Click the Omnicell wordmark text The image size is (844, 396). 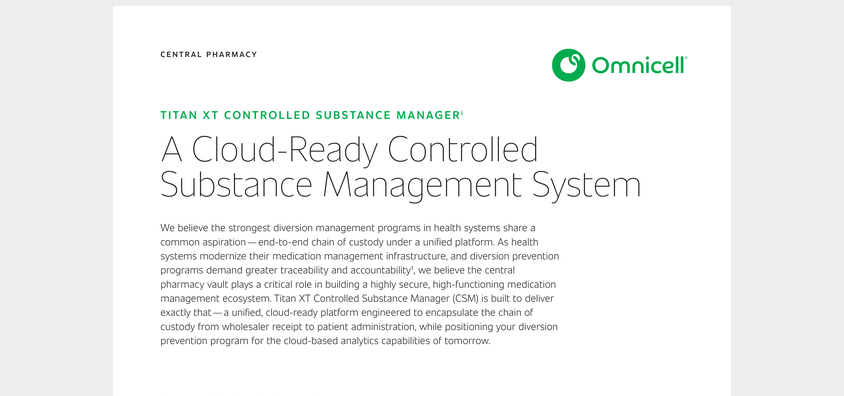[x=639, y=65]
